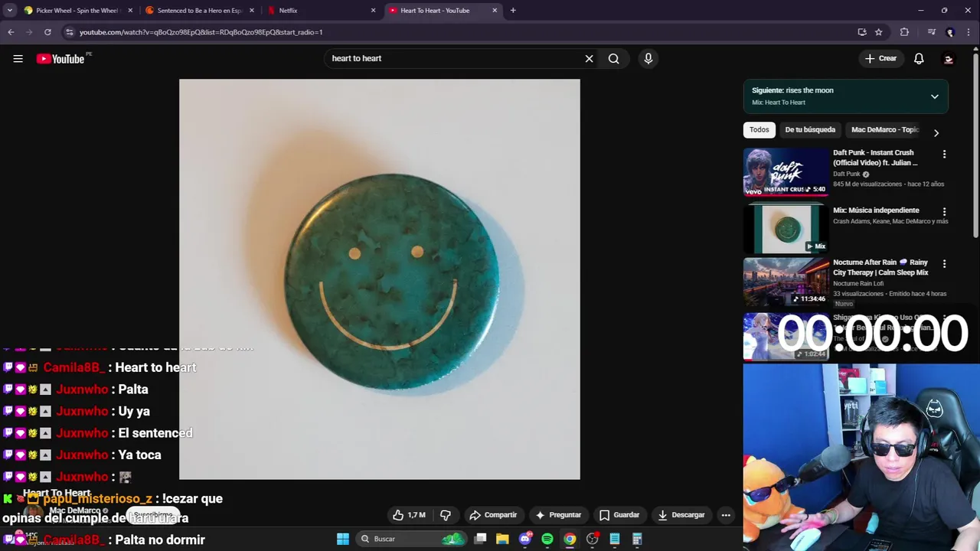
Task: Open Calculator from the taskbar
Action: pos(637,539)
